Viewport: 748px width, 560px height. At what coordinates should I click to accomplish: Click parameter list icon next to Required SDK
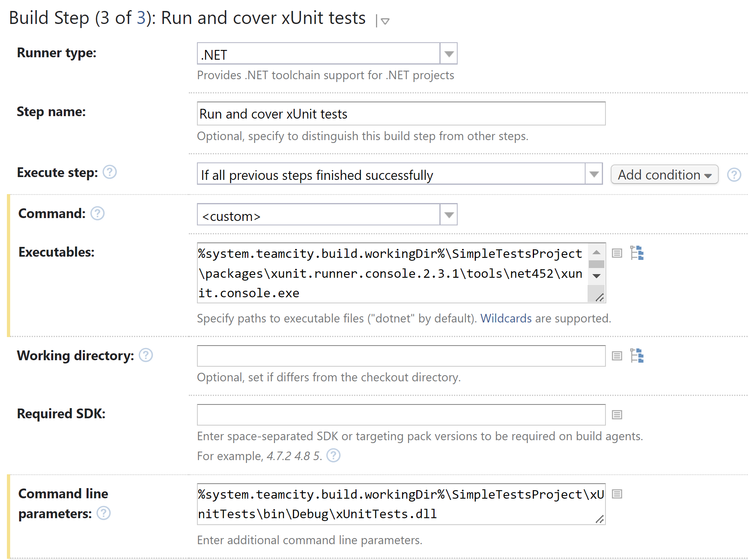(617, 415)
